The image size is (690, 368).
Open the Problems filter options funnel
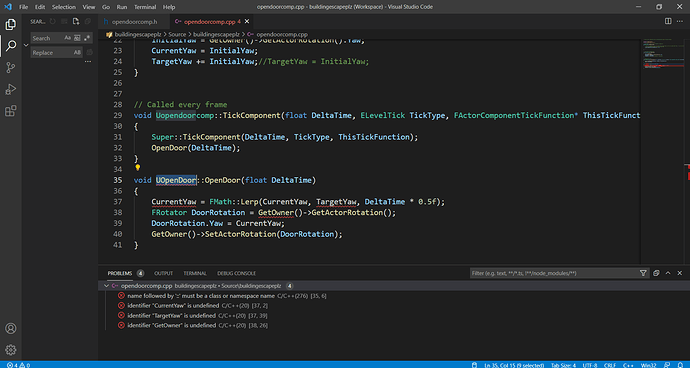[x=643, y=273]
